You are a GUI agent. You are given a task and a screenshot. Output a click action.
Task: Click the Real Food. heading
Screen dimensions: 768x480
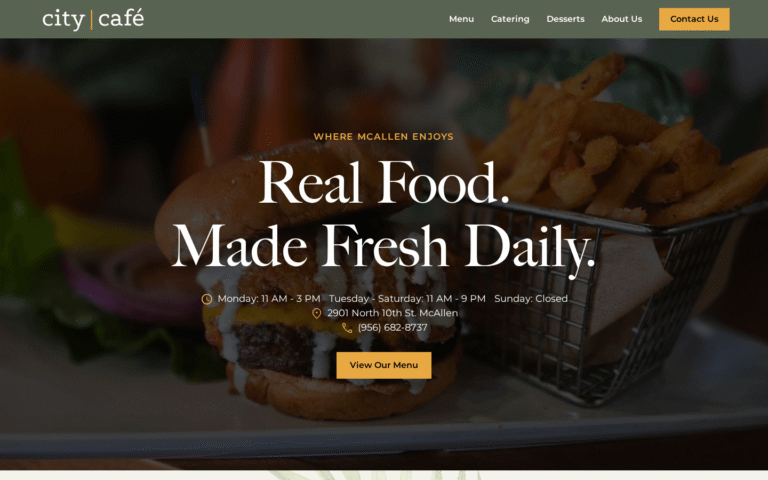[x=384, y=183]
